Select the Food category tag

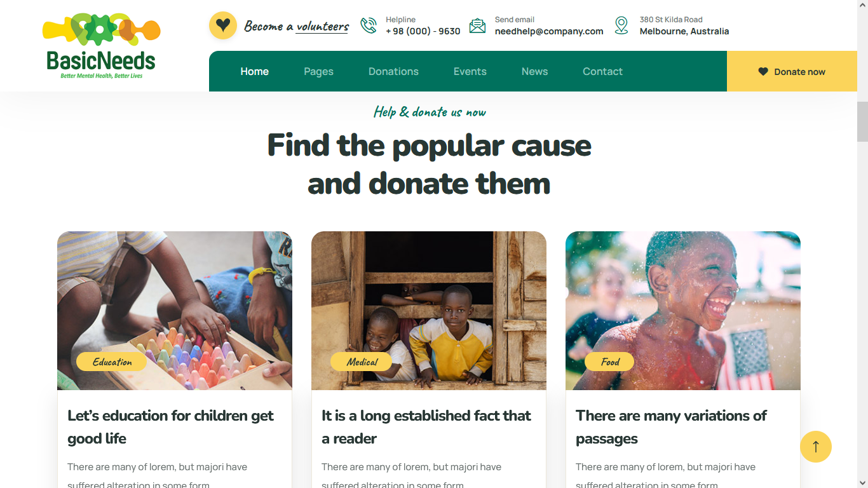(609, 362)
